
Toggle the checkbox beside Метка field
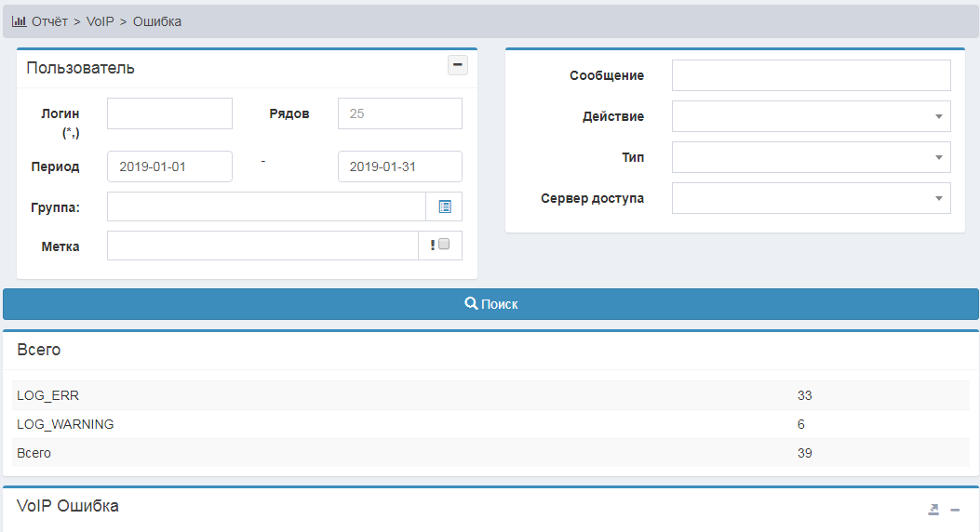click(444, 245)
